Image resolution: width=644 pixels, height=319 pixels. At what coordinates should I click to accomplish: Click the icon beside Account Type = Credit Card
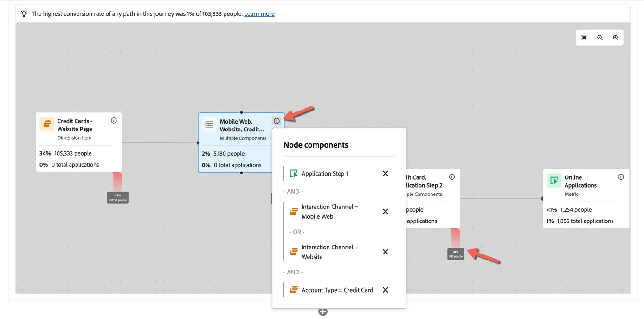[294, 290]
